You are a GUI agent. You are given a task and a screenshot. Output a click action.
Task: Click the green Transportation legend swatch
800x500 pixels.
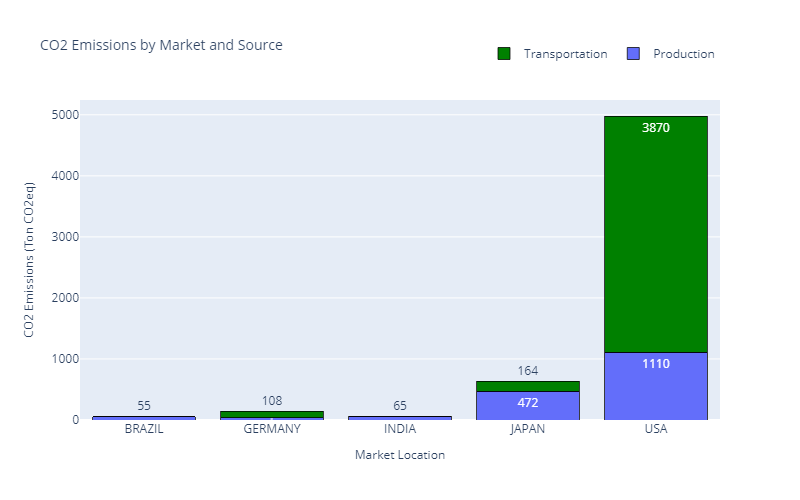pyautogui.click(x=504, y=54)
